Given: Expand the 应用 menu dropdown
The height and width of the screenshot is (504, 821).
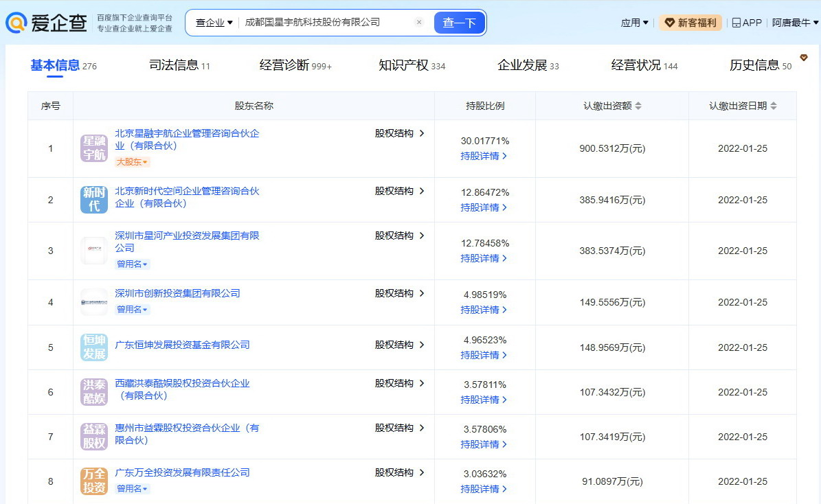Looking at the screenshot, I should (634, 23).
